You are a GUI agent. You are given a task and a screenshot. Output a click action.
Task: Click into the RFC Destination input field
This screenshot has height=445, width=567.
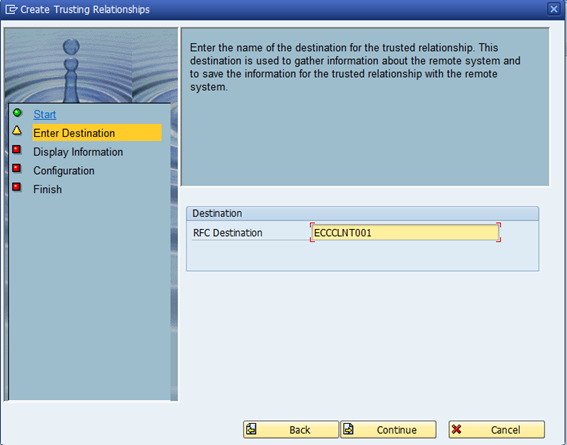405,232
